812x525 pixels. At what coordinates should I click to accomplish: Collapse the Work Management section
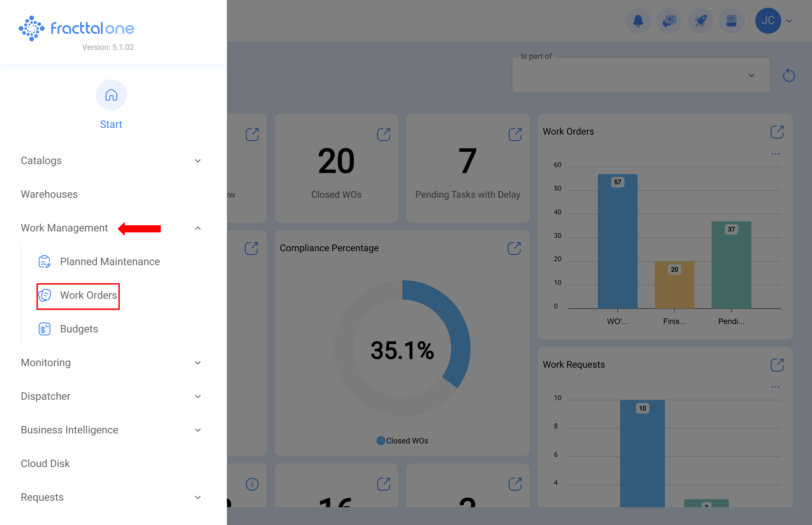[x=198, y=228]
